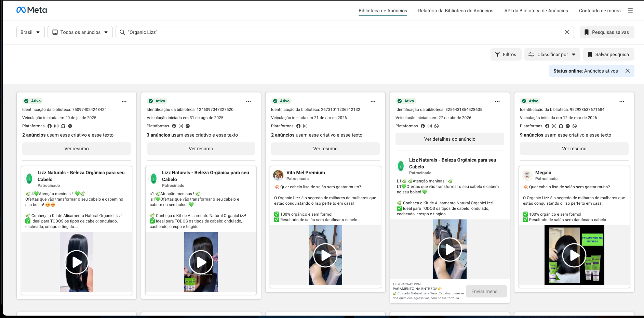This screenshot has height=318, width=644.
Task: Play the Vita Mel Premium ad video
Action: 325,255
